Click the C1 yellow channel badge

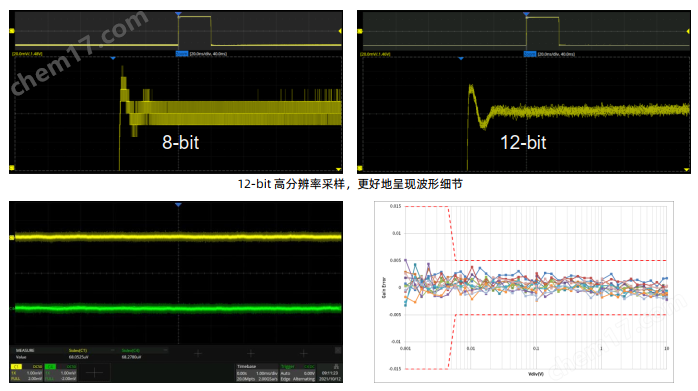[x=16, y=367]
